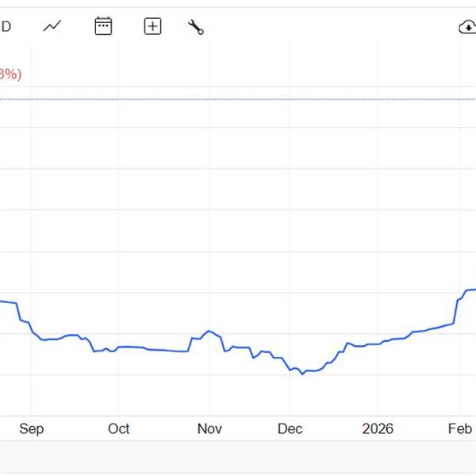
Task: Click the plus compare indicator icon
Action: tap(152, 26)
